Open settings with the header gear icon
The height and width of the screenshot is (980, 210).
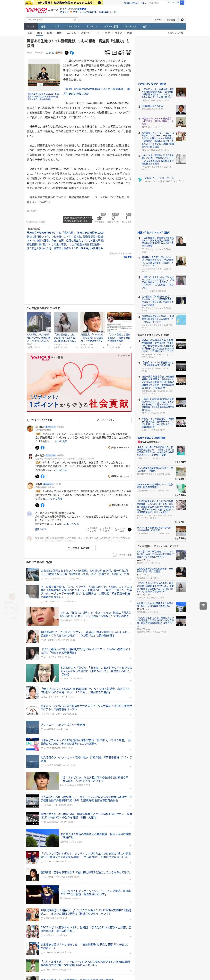coord(182,20)
